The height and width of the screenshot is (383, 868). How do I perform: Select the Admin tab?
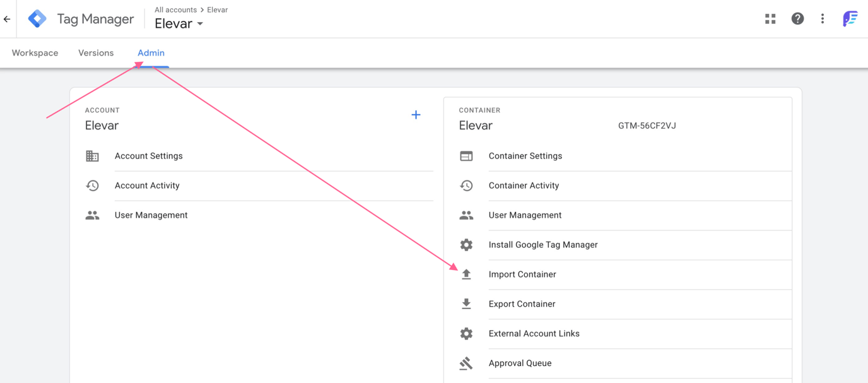pos(151,53)
